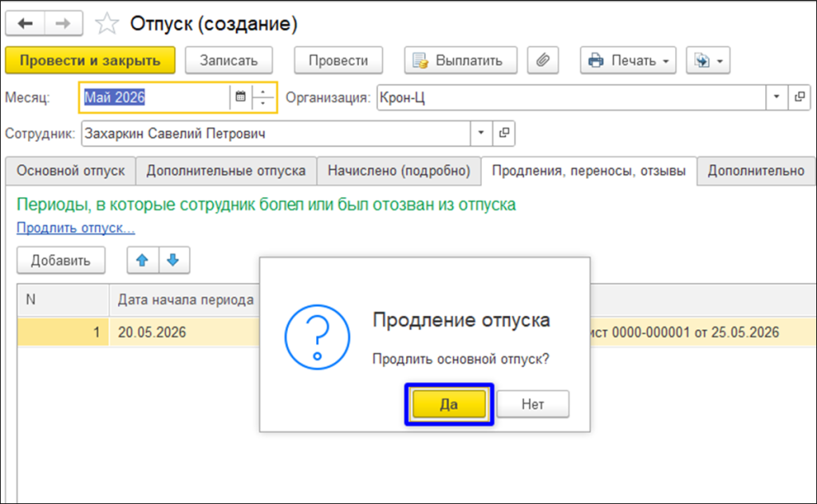Move row down with blue down arrow
The image size is (817, 504).
pyautogui.click(x=173, y=260)
